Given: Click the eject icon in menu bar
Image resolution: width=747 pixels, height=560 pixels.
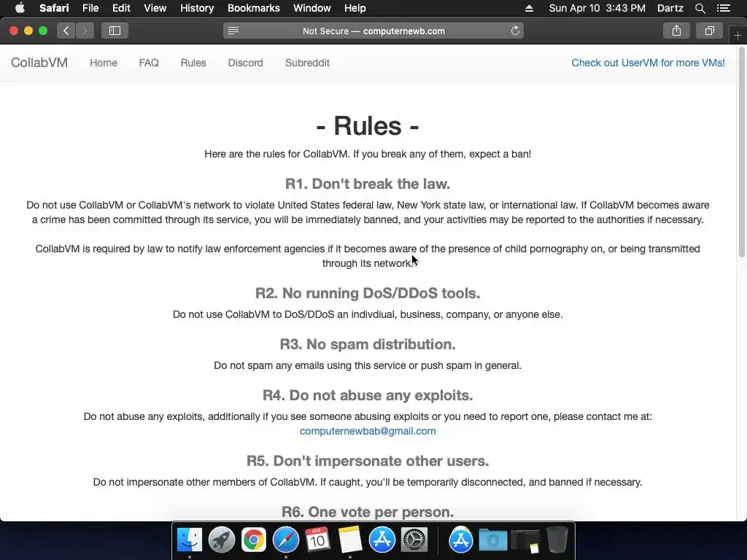Looking at the screenshot, I should point(529,8).
